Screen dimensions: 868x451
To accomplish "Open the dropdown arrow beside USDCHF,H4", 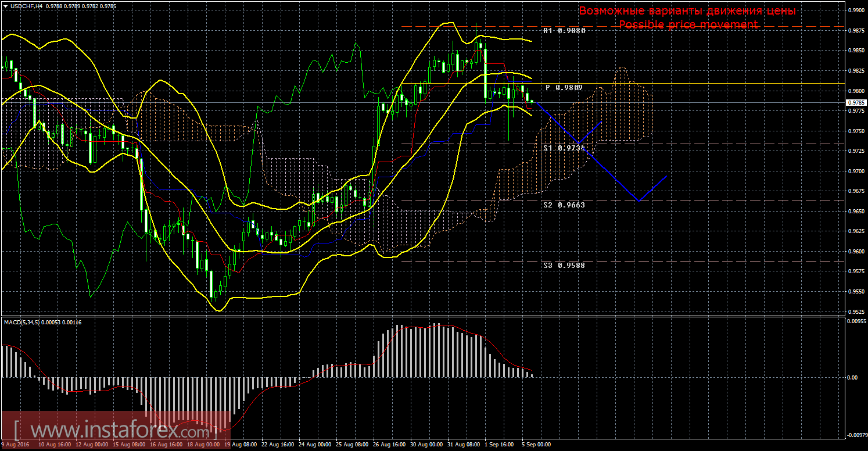I will click(5, 6).
